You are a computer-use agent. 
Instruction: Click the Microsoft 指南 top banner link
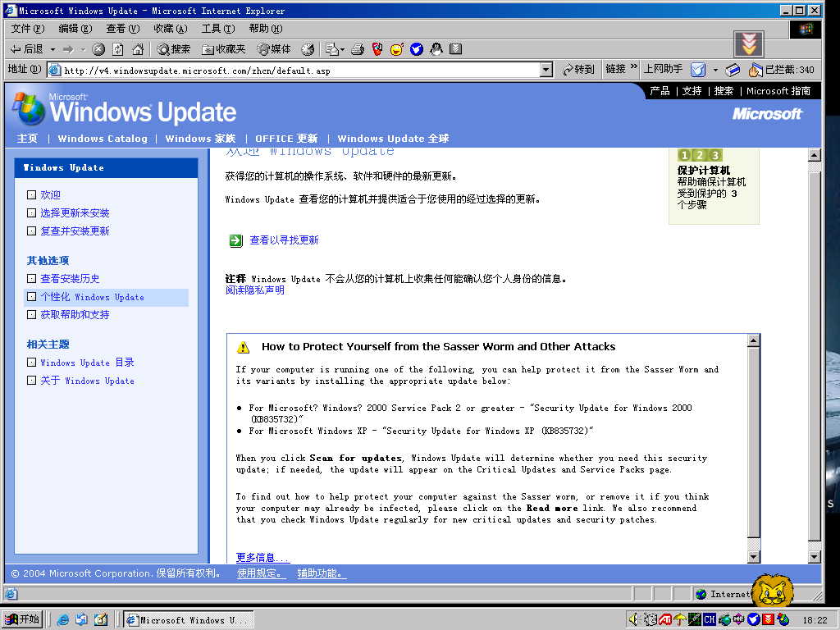pyautogui.click(x=779, y=91)
